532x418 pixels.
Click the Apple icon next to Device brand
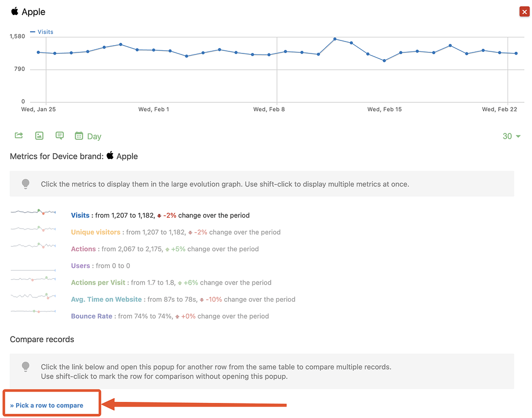pos(110,156)
